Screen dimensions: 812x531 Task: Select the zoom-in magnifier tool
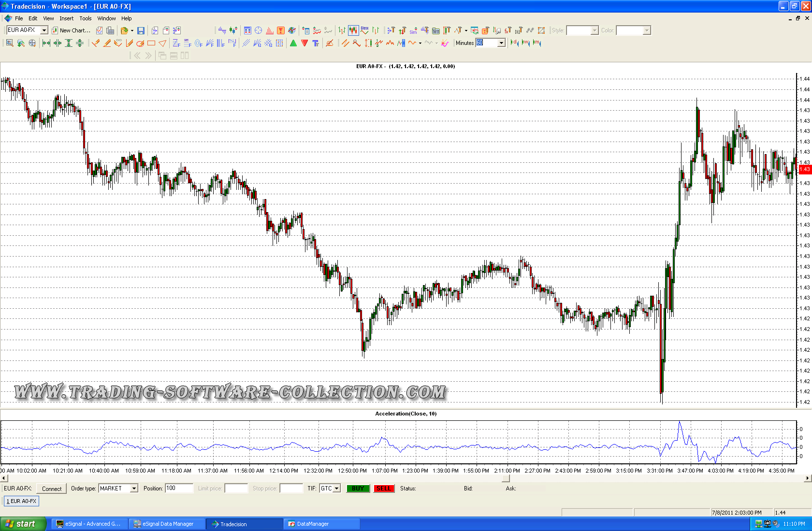coord(10,43)
